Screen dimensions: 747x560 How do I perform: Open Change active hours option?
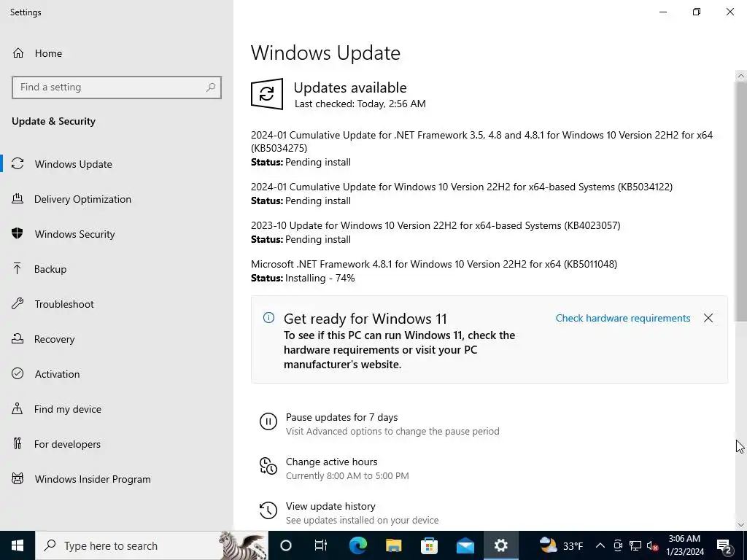(x=332, y=462)
